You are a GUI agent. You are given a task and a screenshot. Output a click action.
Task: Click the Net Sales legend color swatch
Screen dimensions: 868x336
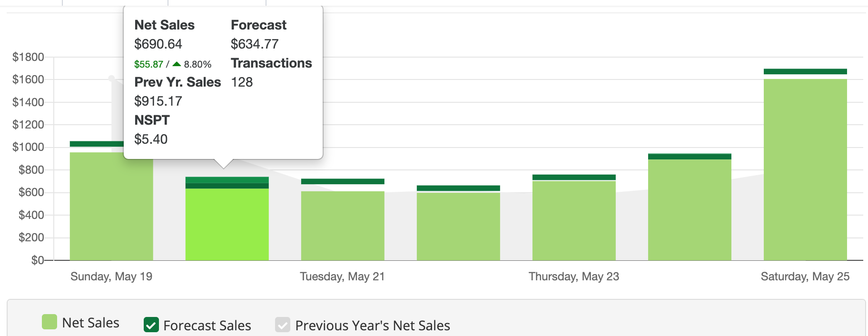[x=49, y=322]
